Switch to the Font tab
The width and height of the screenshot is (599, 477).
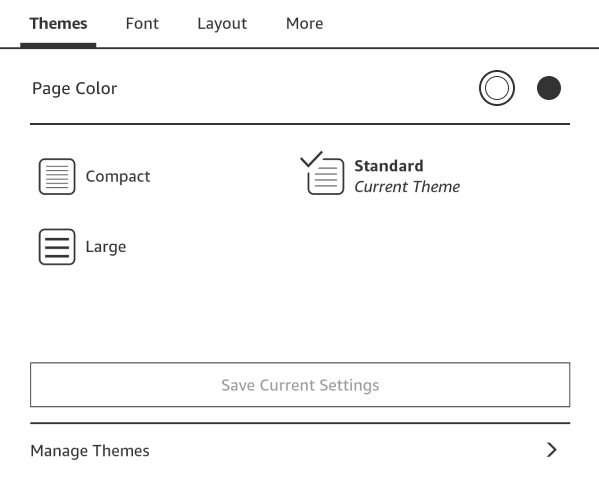[142, 24]
